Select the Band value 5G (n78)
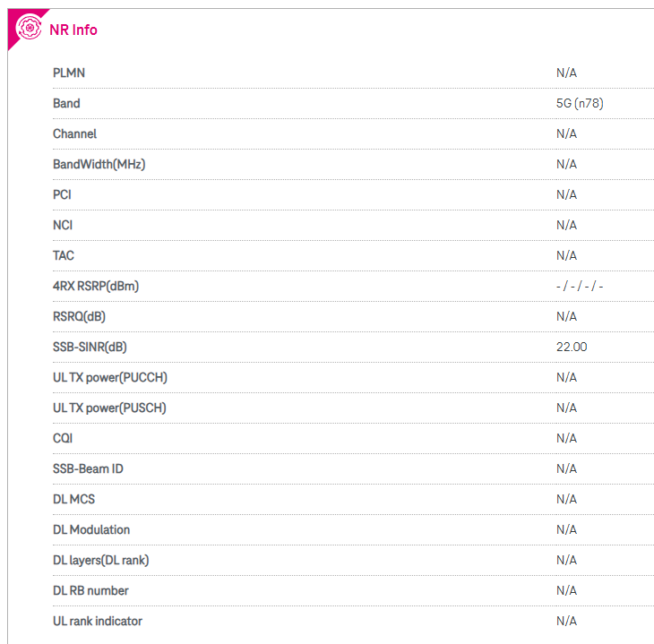This screenshot has height=644, width=654. [580, 103]
